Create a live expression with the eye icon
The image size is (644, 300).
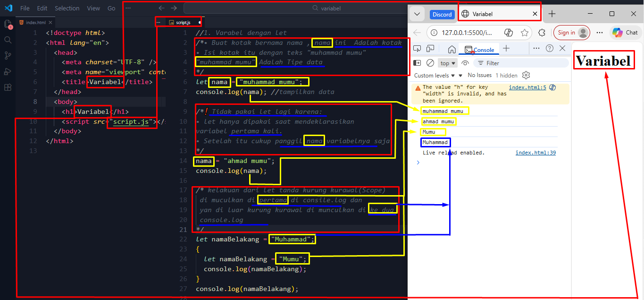click(x=465, y=63)
